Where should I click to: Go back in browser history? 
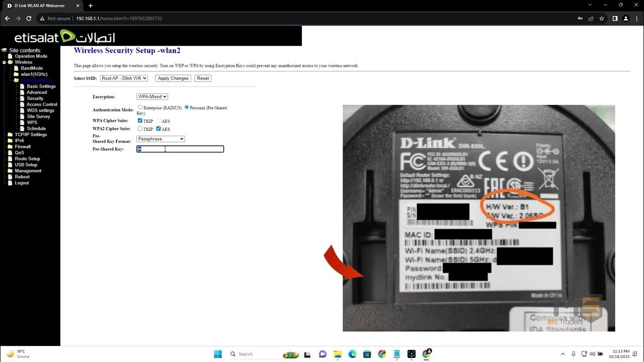[x=7, y=19]
